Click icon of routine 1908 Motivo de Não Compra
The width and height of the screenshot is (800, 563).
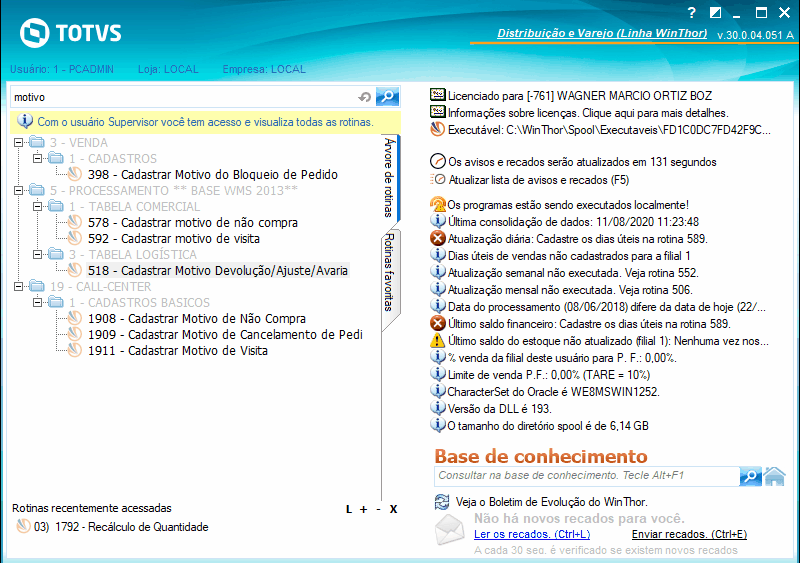coord(75,319)
